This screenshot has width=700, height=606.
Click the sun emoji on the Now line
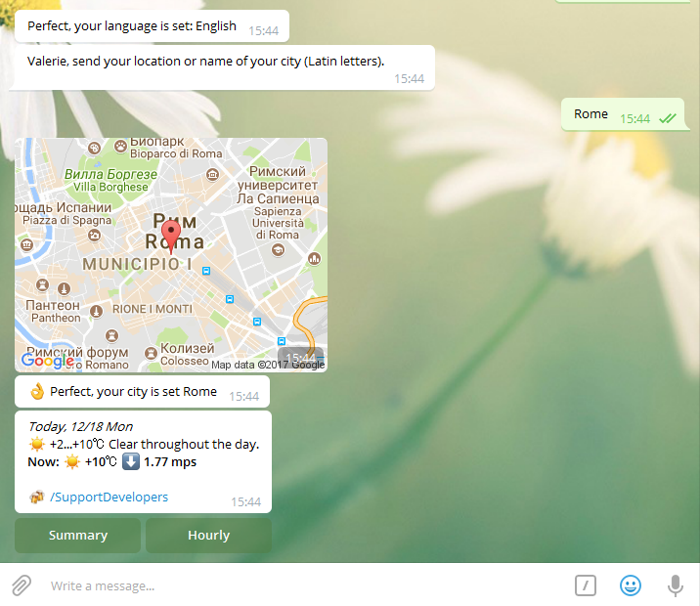point(72,462)
